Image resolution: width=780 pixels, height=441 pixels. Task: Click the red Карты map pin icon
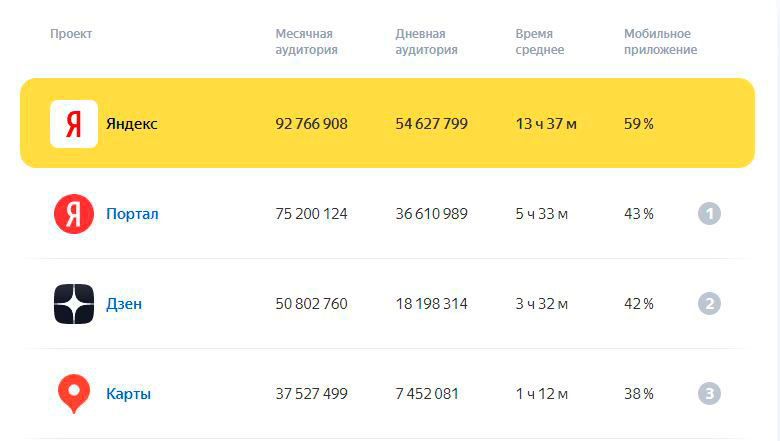[74, 393]
